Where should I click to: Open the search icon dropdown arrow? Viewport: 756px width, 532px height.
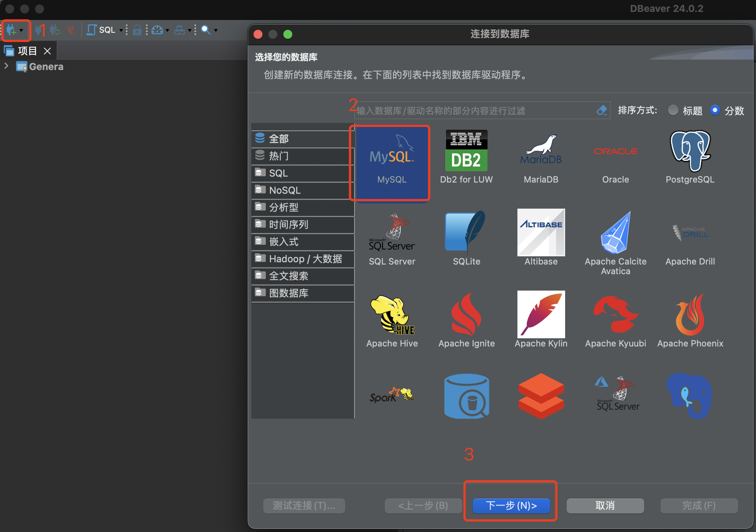215,30
